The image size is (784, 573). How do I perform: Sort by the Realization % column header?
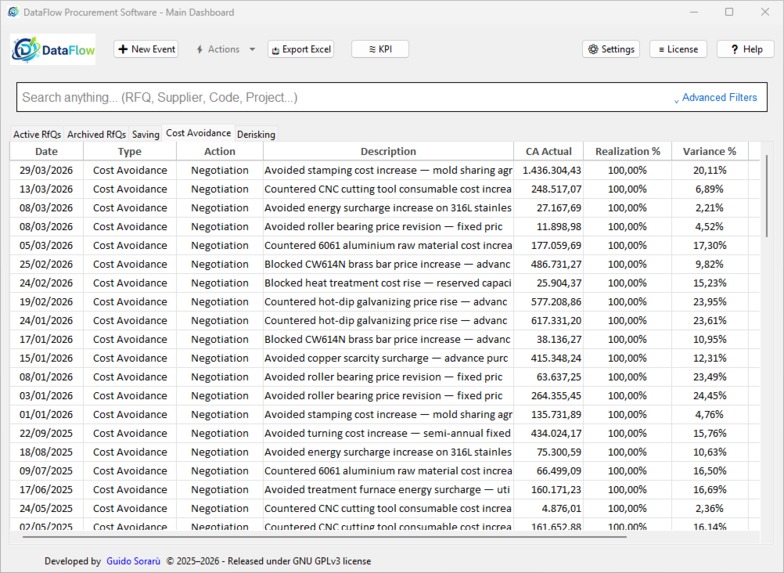(x=628, y=152)
